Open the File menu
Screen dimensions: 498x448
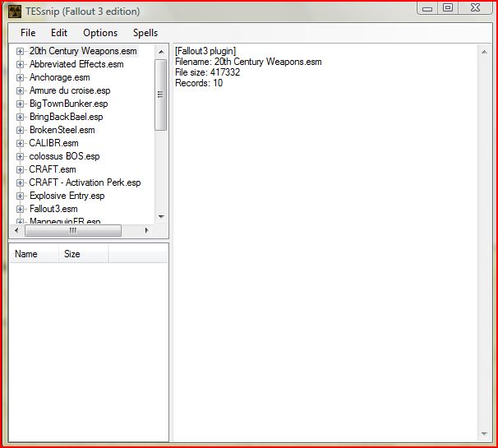click(x=28, y=33)
